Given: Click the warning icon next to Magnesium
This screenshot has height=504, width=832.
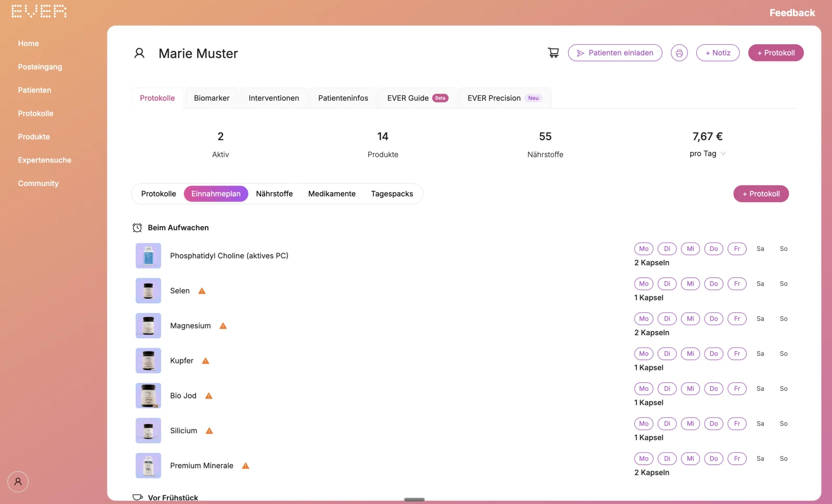Looking at the screenshot, I should tap(223, 326).
